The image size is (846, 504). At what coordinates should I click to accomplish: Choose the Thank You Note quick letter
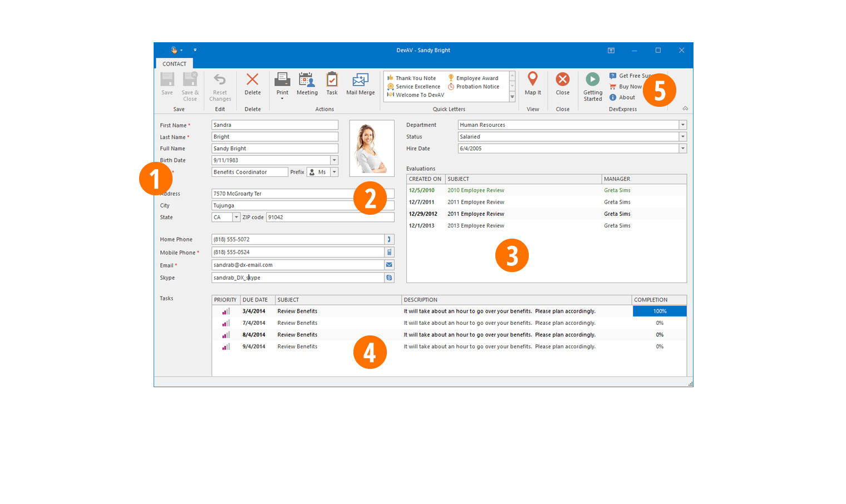point(415,78)
